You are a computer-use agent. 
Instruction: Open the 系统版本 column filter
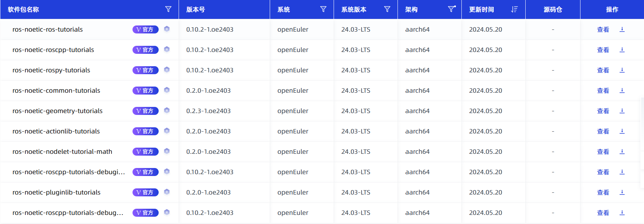pos(387,9)
